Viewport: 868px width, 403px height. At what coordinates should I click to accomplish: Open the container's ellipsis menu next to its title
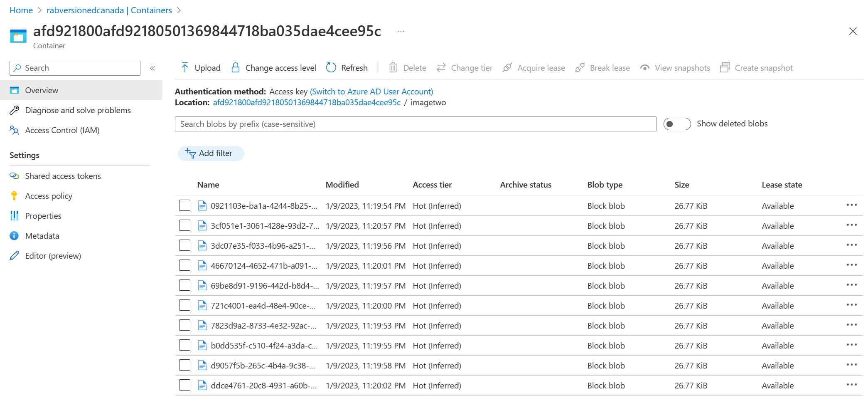400,31
